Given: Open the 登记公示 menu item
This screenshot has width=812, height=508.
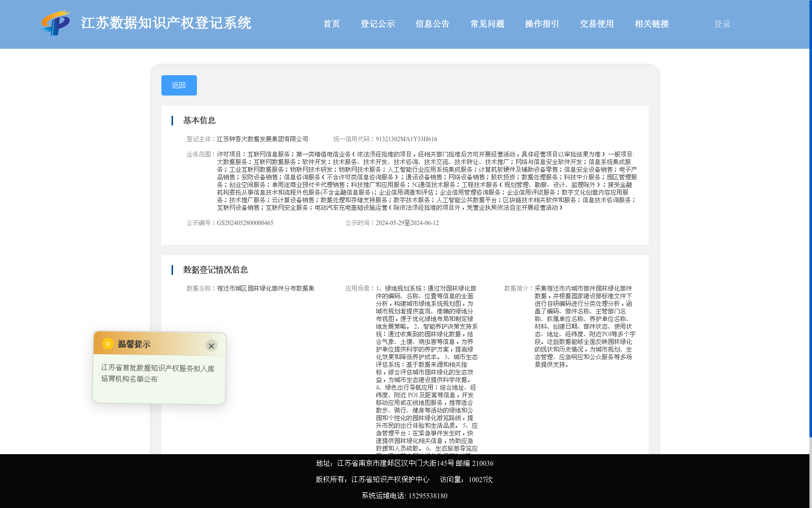Looking at the screenshot, I should [x=378, y=24].
